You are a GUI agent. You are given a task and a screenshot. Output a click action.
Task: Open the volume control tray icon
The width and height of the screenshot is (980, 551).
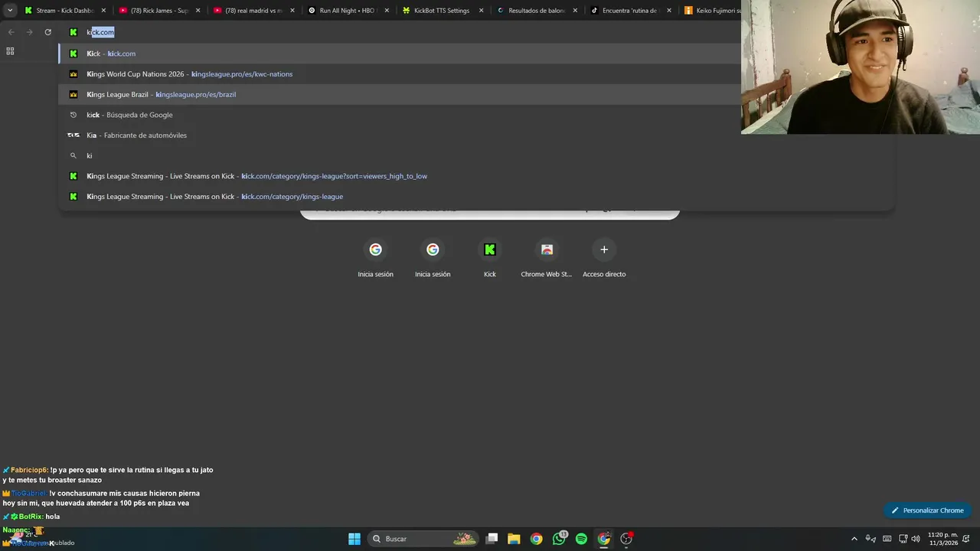point(916,539)
